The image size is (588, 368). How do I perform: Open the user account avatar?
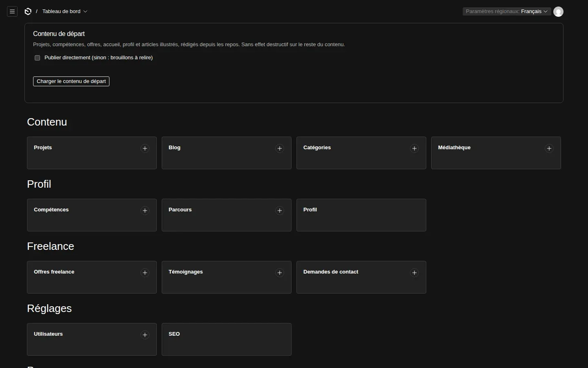558,11
